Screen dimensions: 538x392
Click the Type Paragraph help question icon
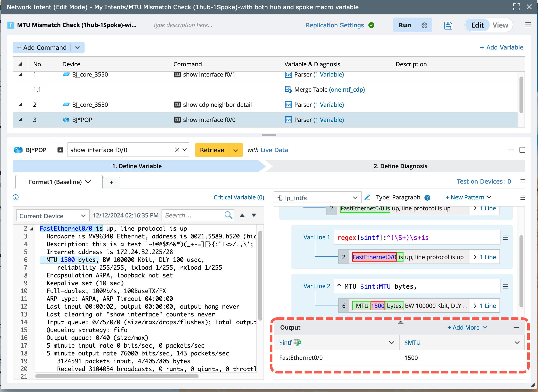(x=427, y=197)
